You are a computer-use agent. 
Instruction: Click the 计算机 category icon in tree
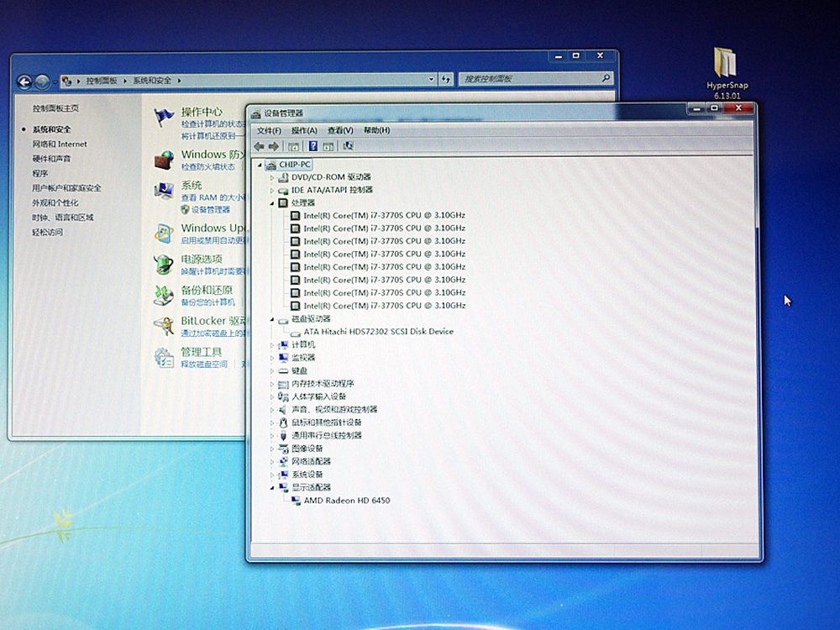[x=283, y=345]
